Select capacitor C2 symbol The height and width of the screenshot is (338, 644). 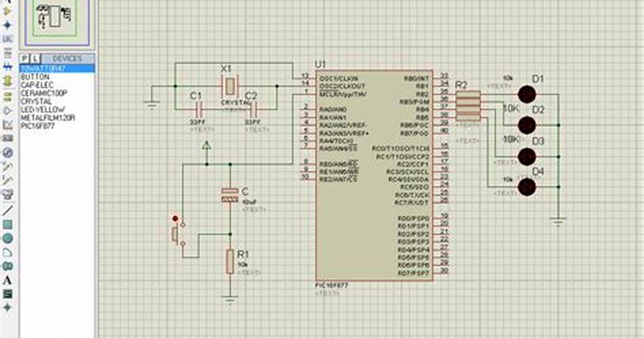(x=254, y=109)
